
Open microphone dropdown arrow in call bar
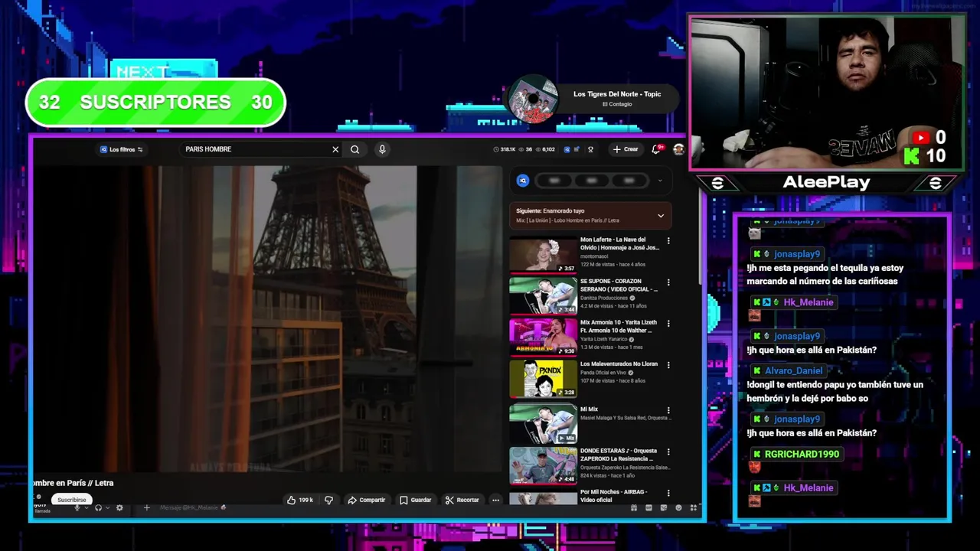[x=86, y=508]
